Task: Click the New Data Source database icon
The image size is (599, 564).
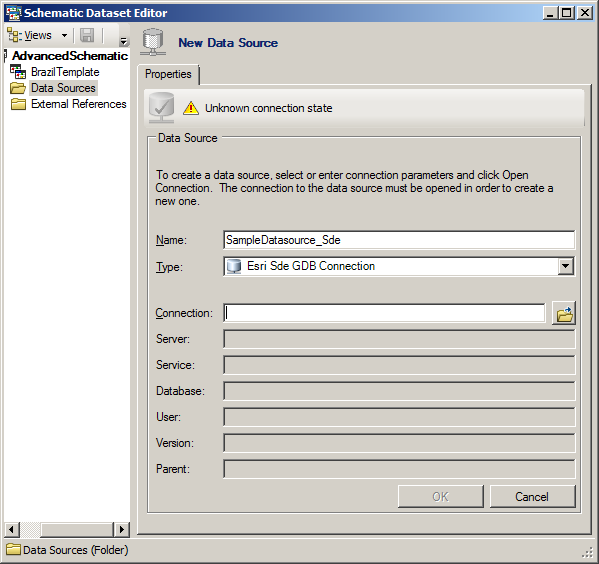Action: click(153, 42)
